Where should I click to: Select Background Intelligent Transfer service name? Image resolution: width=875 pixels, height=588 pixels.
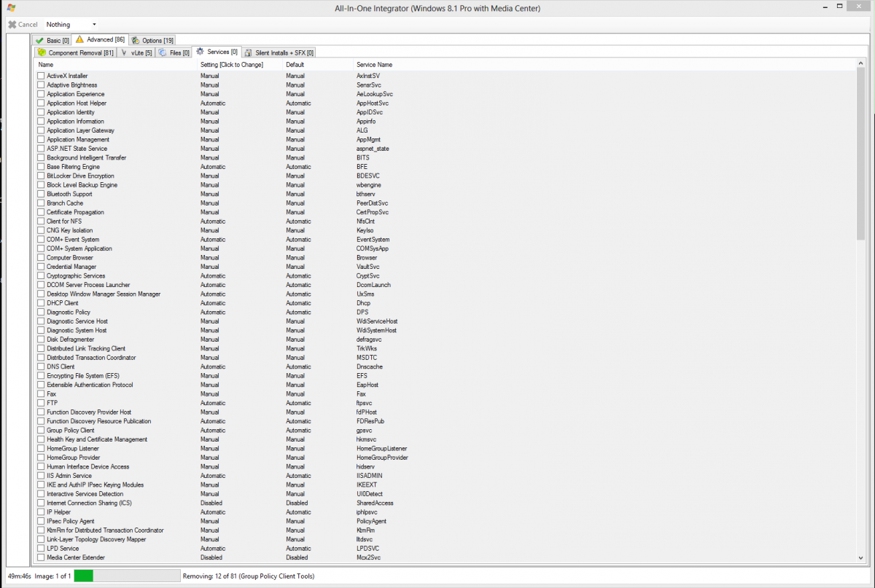86,157
